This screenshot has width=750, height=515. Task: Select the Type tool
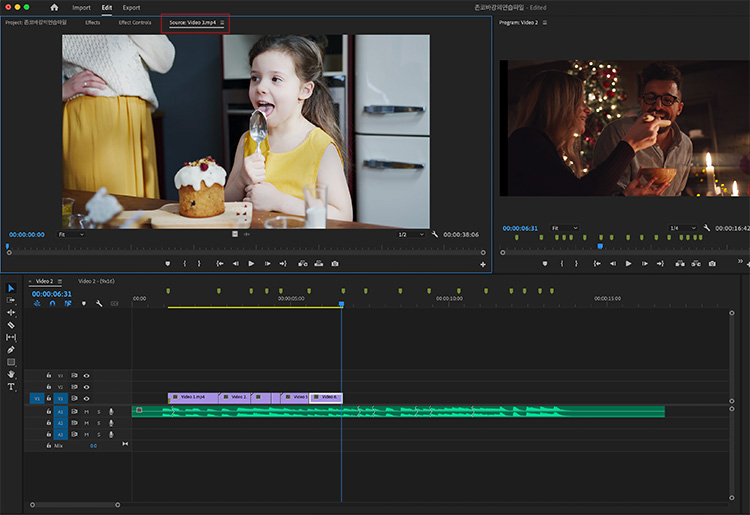click(x=11, y=386)
